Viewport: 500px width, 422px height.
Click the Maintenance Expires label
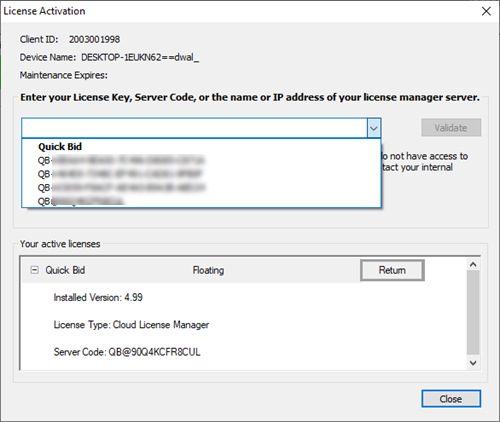point(64,75)
